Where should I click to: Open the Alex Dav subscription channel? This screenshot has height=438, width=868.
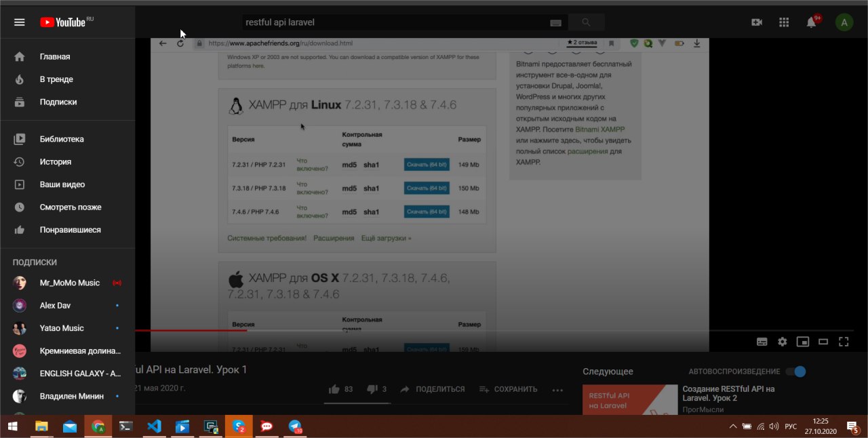[x=67, y=306]
